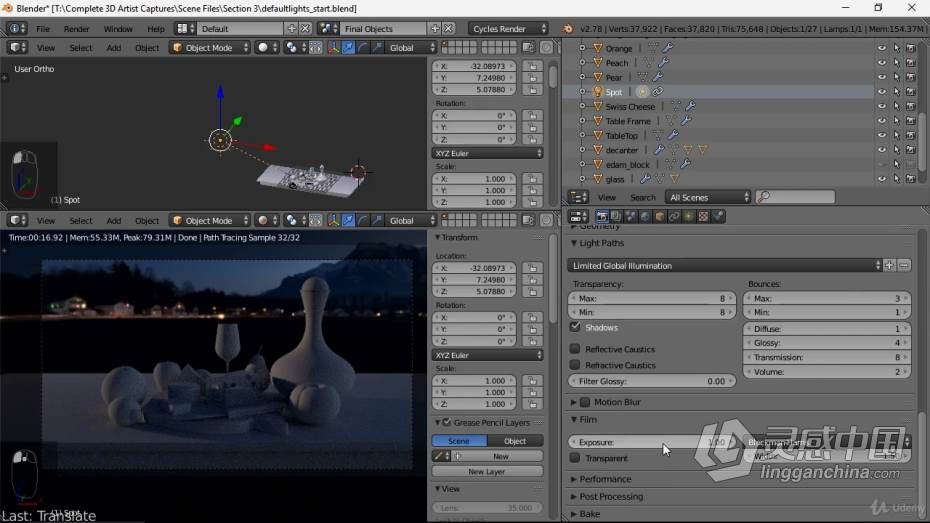The width and height of the screenshot is (930, 523).
Task: Open the top viewport editor type icon
Action: point(17,47)
